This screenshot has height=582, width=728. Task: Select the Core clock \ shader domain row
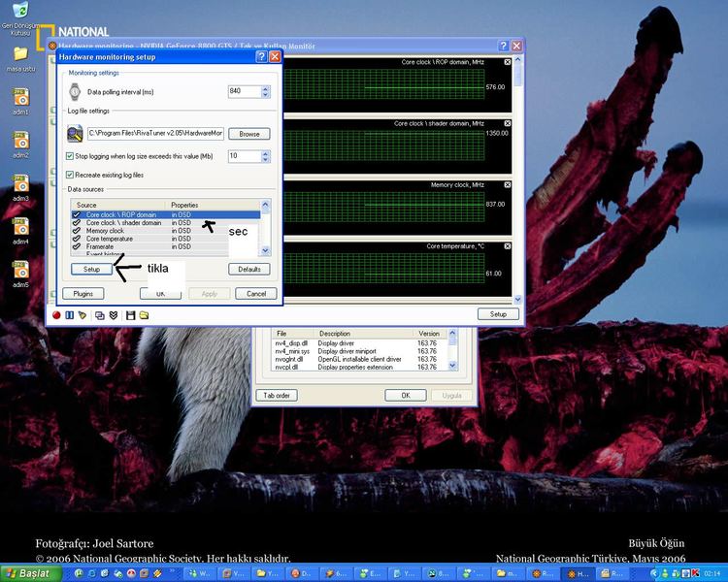(x=166, y=222)
